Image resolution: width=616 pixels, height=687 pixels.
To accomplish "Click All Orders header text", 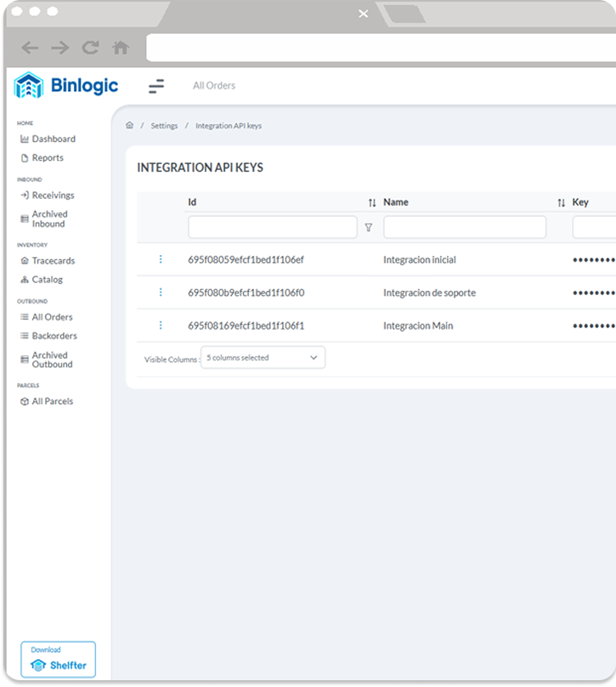I will coord(214,85).
